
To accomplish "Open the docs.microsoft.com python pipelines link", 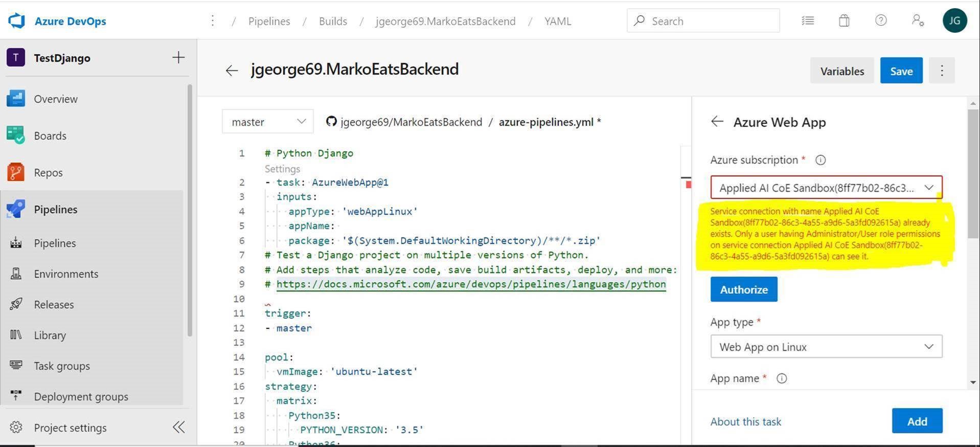I will click(x=471, y=284).
